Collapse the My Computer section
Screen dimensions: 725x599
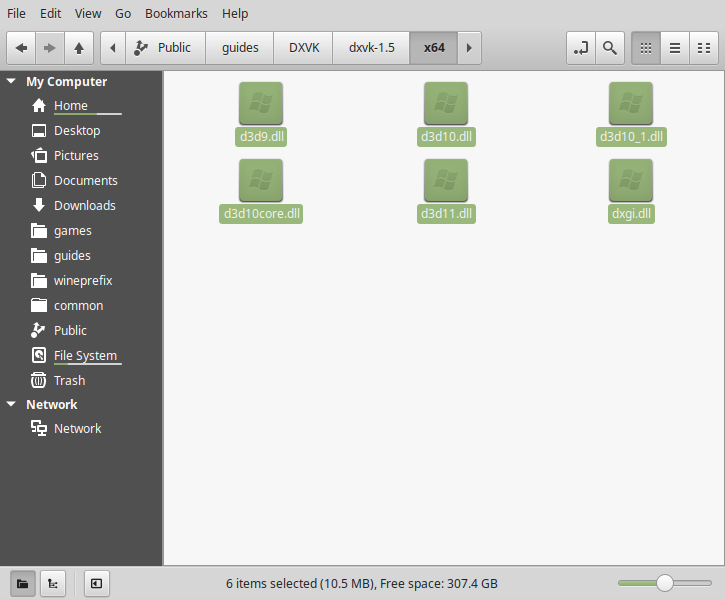[11, 81]
